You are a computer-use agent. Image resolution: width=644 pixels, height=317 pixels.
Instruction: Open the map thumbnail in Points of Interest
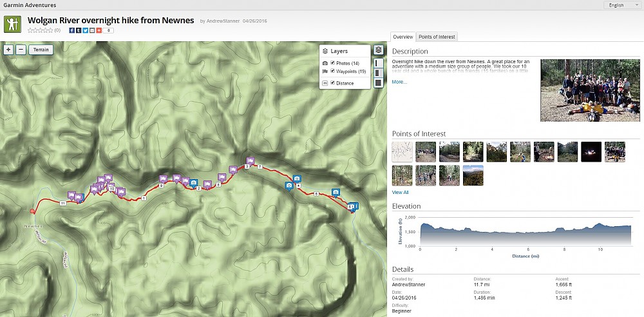point(402,151)
